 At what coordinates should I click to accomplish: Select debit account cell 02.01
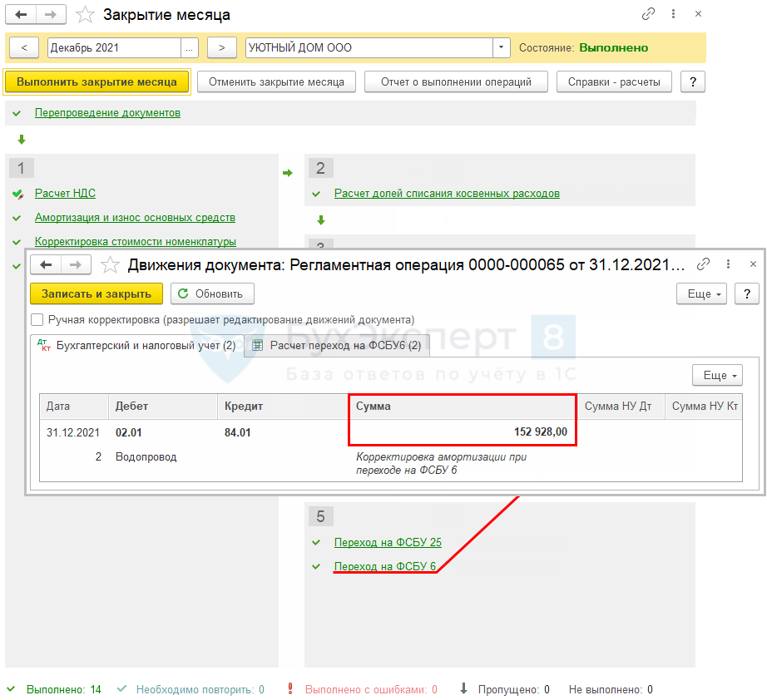pos(129,432)
